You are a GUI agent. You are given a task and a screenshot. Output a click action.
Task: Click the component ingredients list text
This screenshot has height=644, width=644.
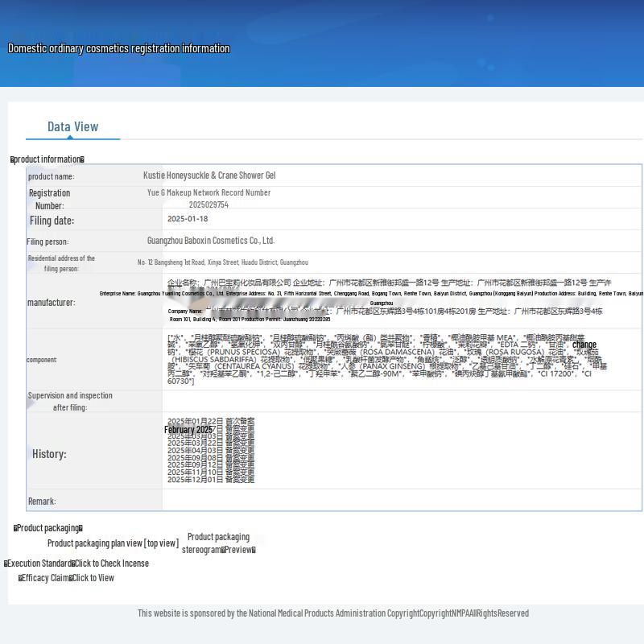pos(385,360)
